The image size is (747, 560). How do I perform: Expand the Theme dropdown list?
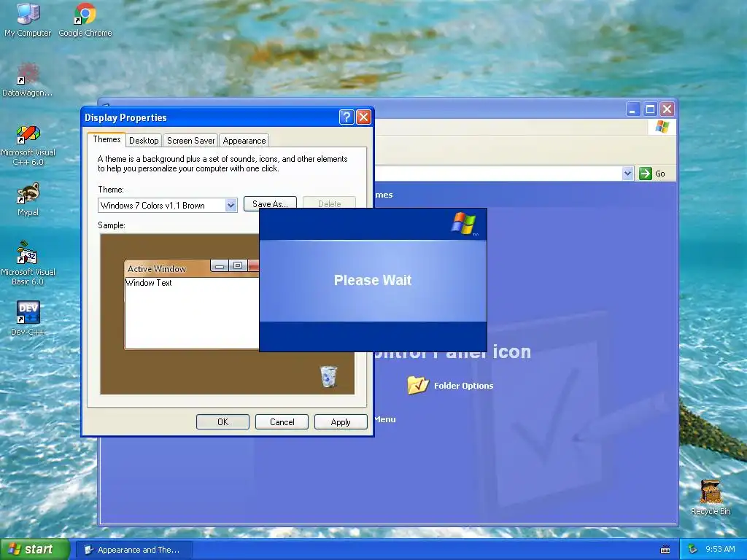231,205
